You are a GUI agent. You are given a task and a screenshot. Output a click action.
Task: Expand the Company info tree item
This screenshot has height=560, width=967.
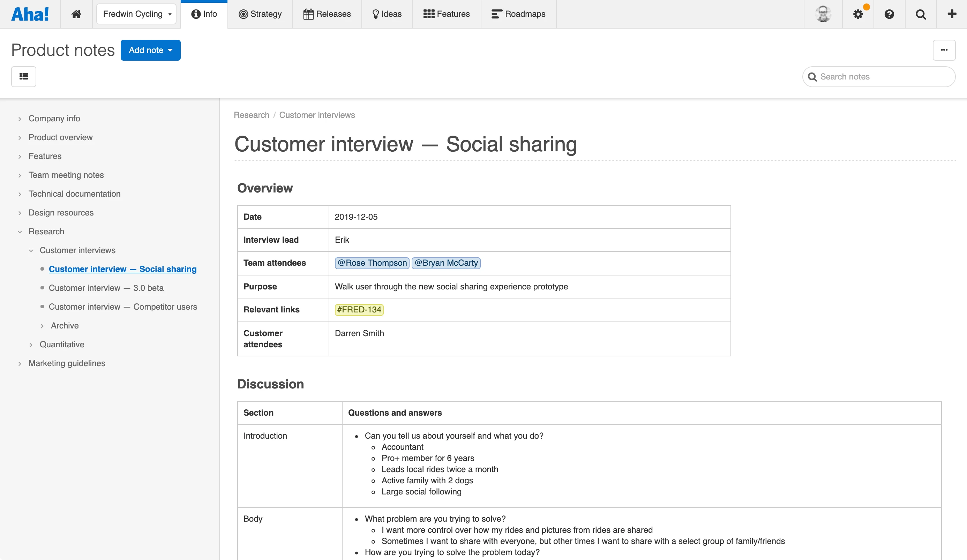click(x=20, y=119)
